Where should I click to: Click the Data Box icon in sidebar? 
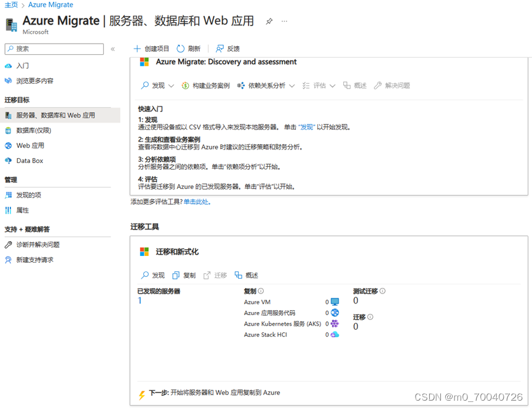(x=8, y=161)
